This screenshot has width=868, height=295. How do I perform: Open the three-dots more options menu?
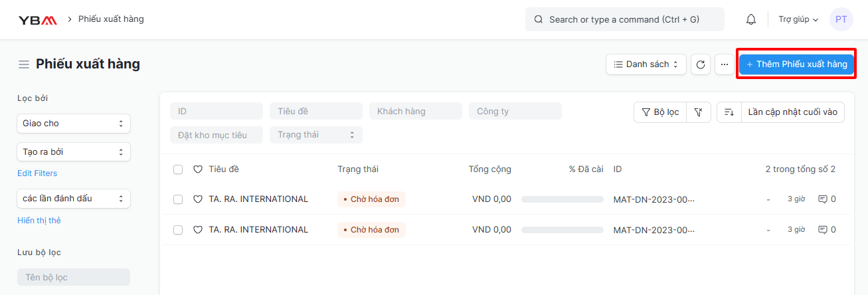coord(725,64)
